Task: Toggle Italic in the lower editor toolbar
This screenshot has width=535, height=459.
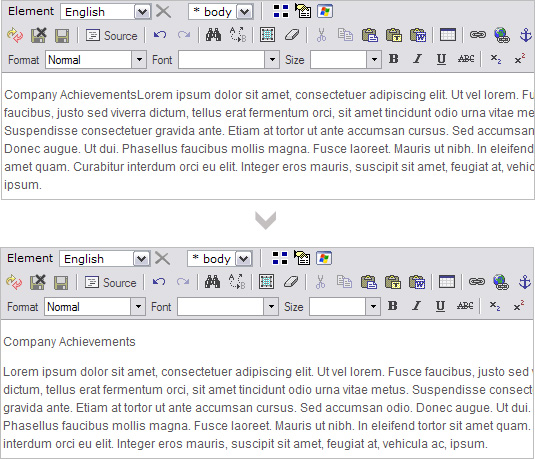Action: [416, 306]
